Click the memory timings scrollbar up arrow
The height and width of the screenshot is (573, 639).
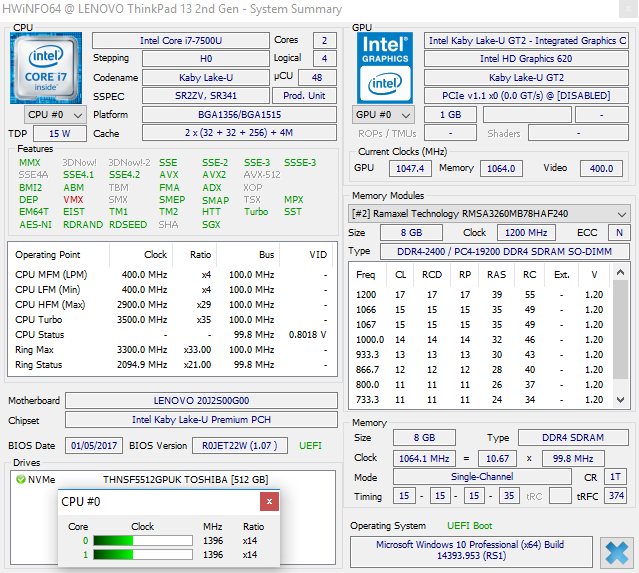[x=620, y=272]
